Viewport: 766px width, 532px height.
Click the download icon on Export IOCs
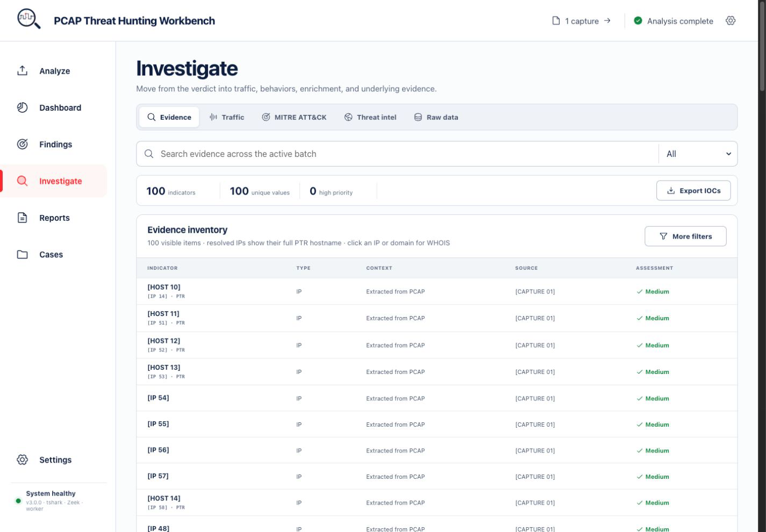pos(671,191)
